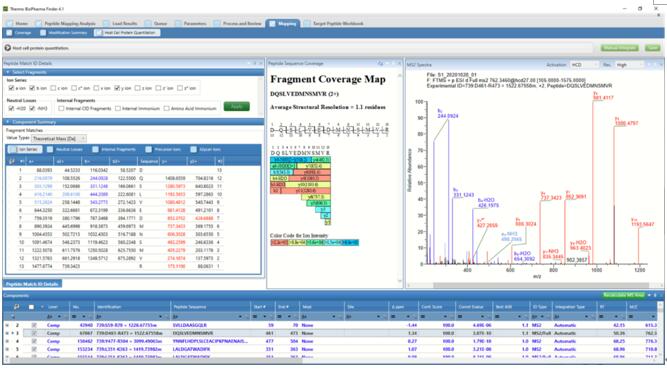Collapse the Select Fragments section
This screenshot has width=667, height=372.
point(8,72)
